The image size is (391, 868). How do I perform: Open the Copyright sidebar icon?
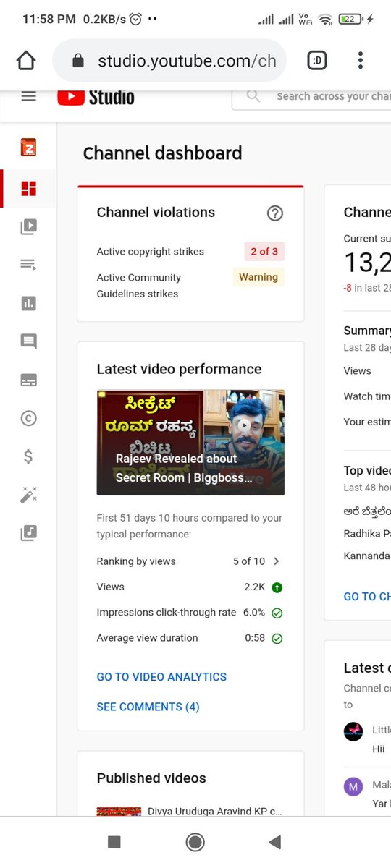28,418
